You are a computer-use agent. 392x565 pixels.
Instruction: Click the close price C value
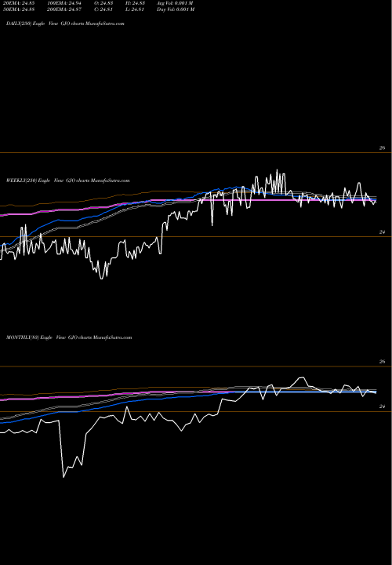[103, 9]
